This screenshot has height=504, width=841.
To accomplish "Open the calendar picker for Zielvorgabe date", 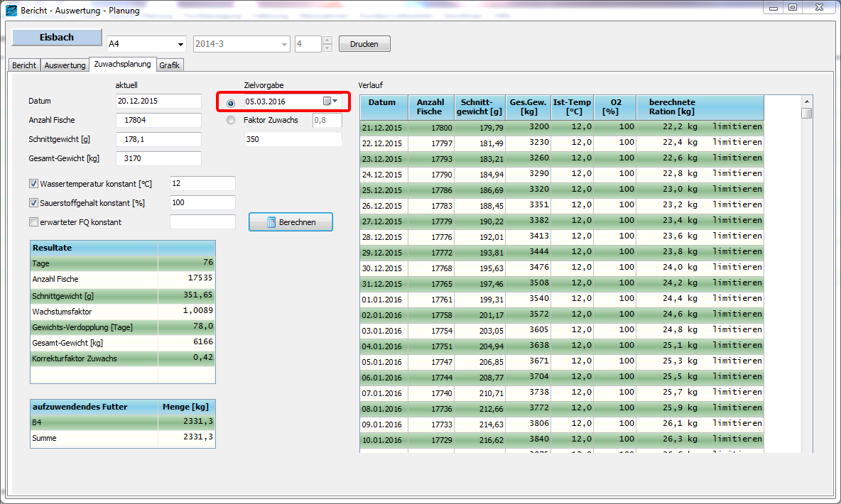I will pos(330,102).
